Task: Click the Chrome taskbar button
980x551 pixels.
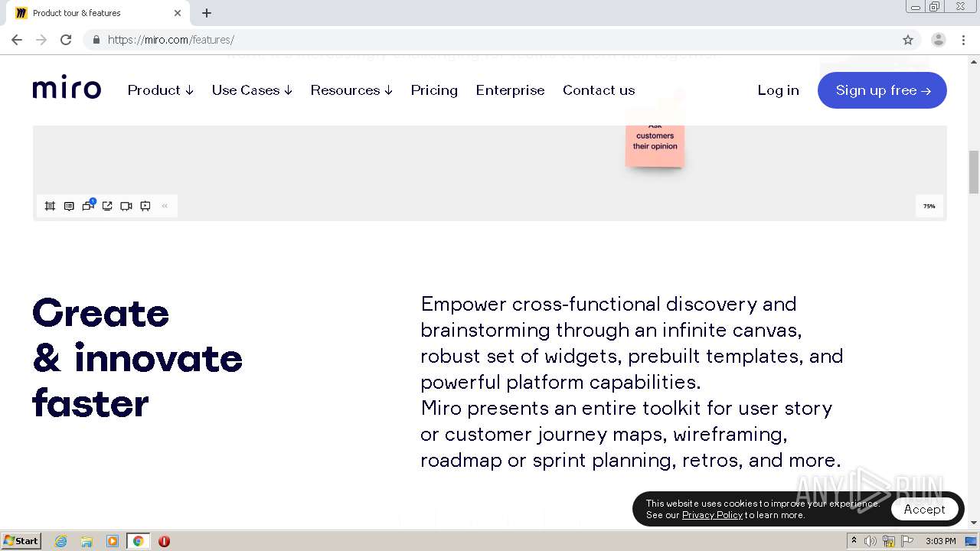Action: click(138, 541)
